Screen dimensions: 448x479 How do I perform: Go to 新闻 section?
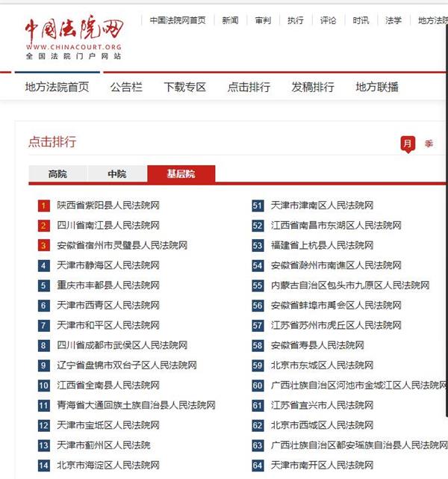coord(230,20)
